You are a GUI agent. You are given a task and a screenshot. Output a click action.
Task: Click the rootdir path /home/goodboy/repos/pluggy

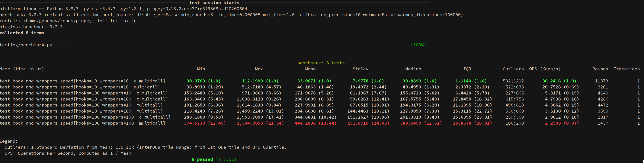(x=57, y=21)
